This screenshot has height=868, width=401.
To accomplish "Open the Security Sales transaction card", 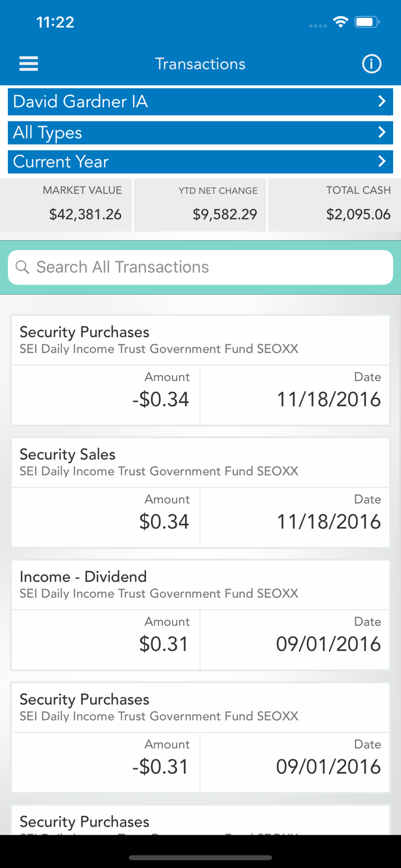I will tap(200, 492).
